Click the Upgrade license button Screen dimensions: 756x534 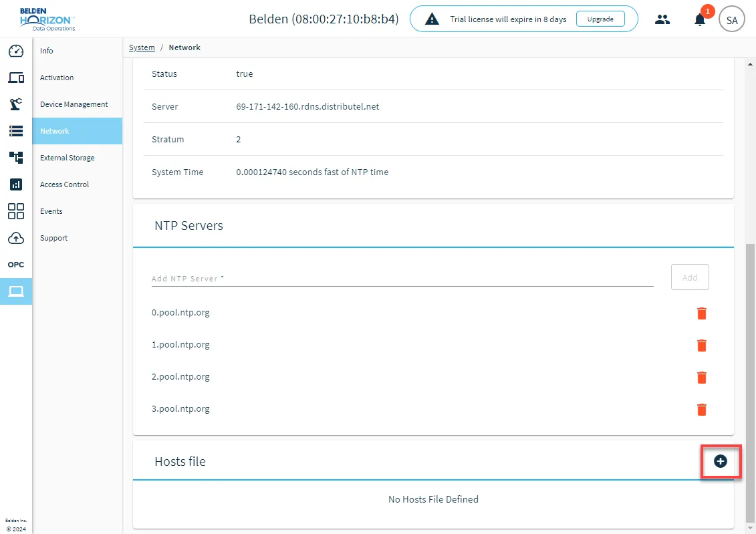(x=600, y=19)
